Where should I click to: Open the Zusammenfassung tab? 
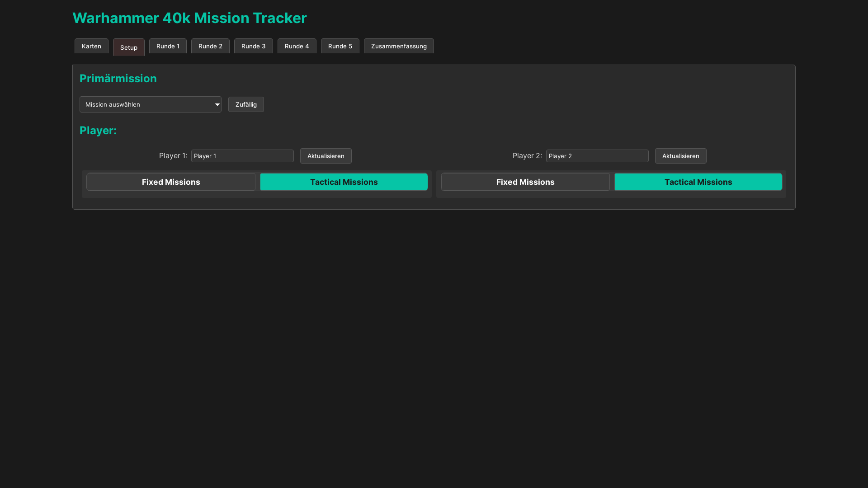click(x=399, y=46)
